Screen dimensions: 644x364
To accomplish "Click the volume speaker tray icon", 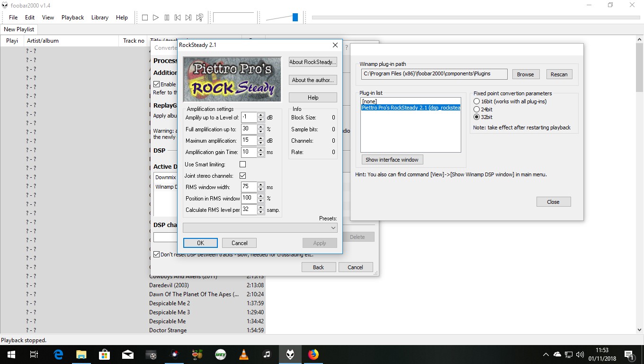I will pos(581,354).
